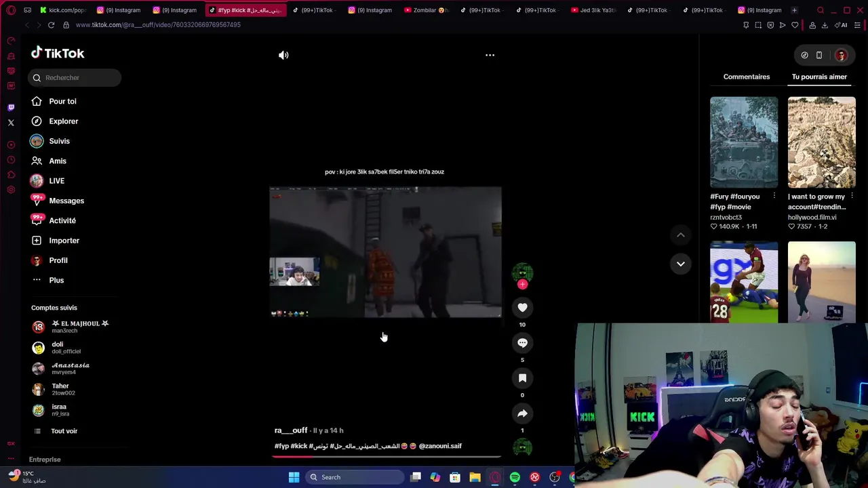The width and height of the screenshot is (868, 488).
Task: Open the circular coin icon in header
Action: tap(804, 56)
